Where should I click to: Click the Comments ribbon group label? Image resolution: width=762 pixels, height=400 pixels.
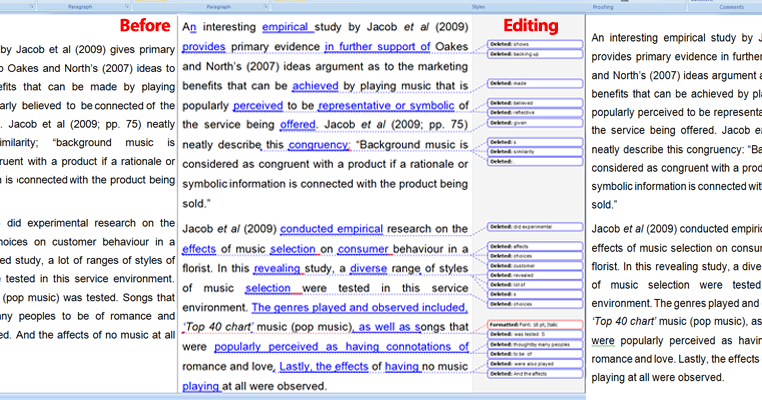[731, 7]
